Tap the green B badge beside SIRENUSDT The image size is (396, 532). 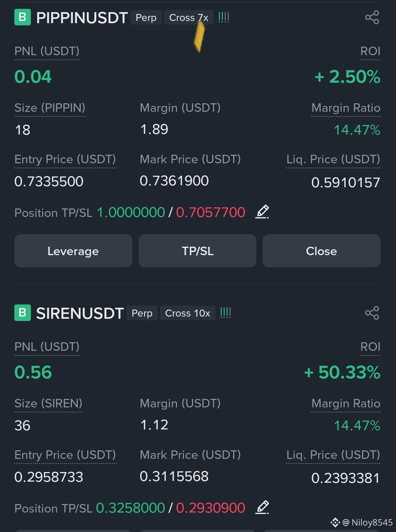pos(22,313)
